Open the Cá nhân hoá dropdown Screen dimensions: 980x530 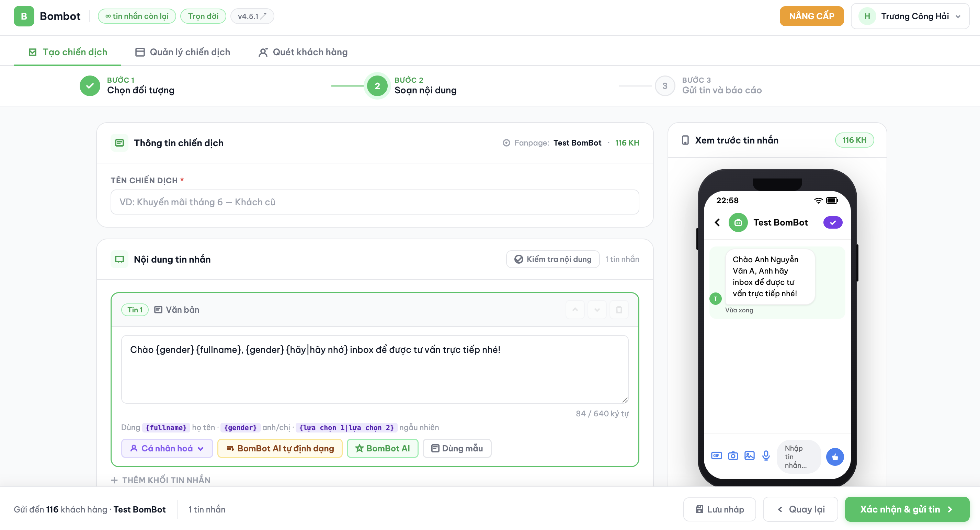click(x=167, y=448)
